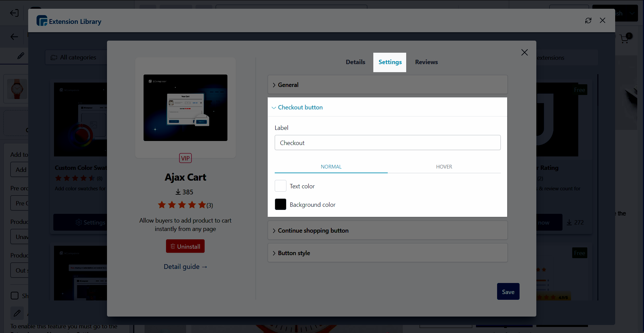Close the Extension Library panel
The image size is (644, 333).
coord(602,20)
